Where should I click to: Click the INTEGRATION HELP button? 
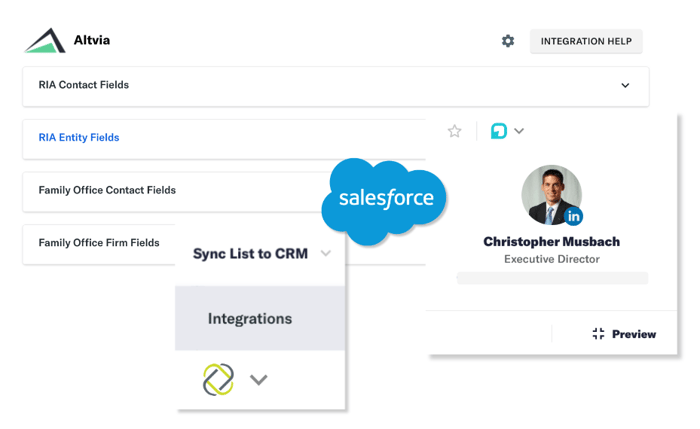tap(586, 41)
